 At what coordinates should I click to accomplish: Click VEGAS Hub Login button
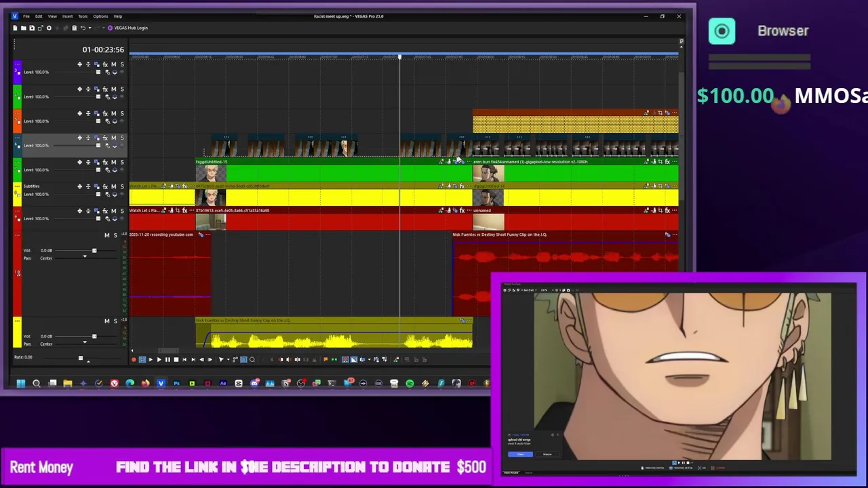tap(127, 28)
